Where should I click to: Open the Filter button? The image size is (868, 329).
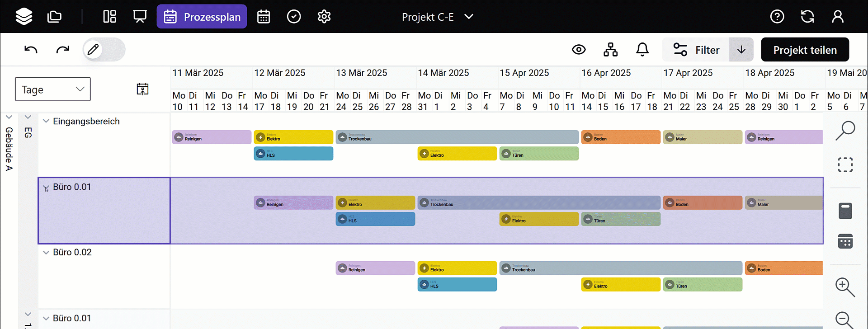[696, 50]
